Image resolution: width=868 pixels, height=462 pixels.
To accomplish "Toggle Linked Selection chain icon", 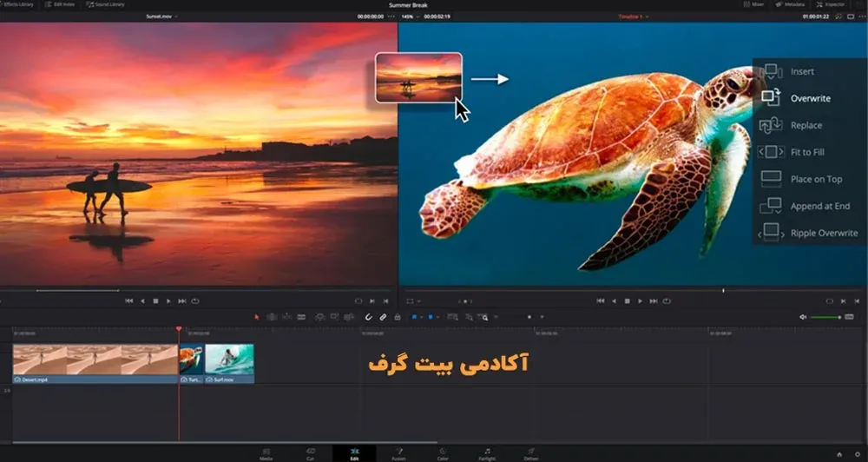I will [x=383, y=317].
